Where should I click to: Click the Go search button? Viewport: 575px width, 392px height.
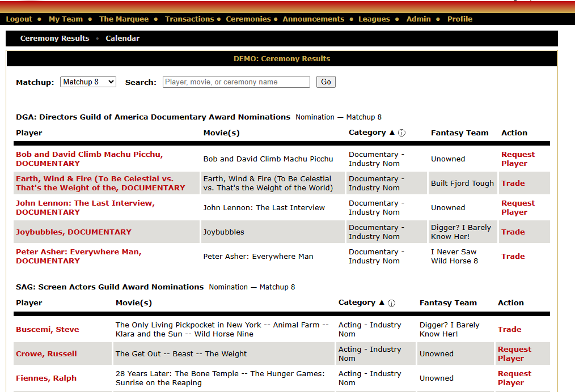(325, 82)
